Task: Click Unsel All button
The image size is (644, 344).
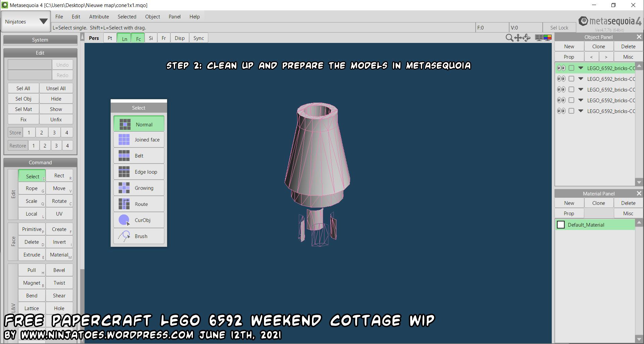Action: (56, 88)
